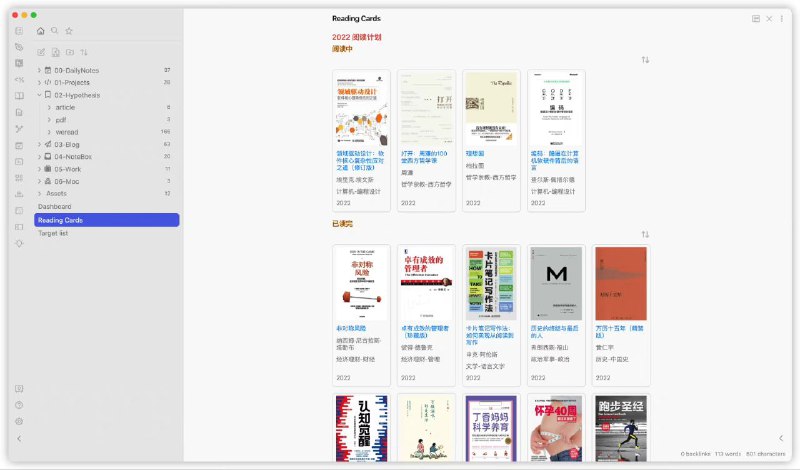Click the 0 backlinks status bar entry

coord(695,454)
